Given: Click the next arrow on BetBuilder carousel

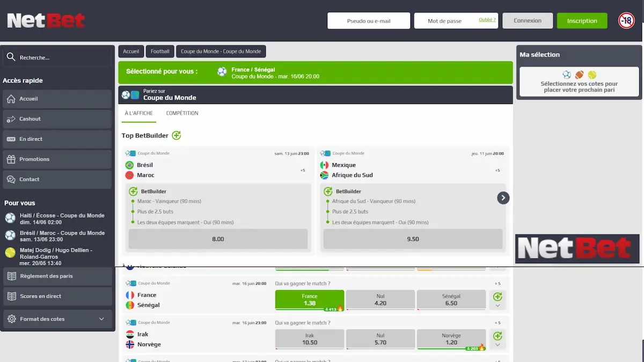Looking at the screenshot, I should click(503, 198).
